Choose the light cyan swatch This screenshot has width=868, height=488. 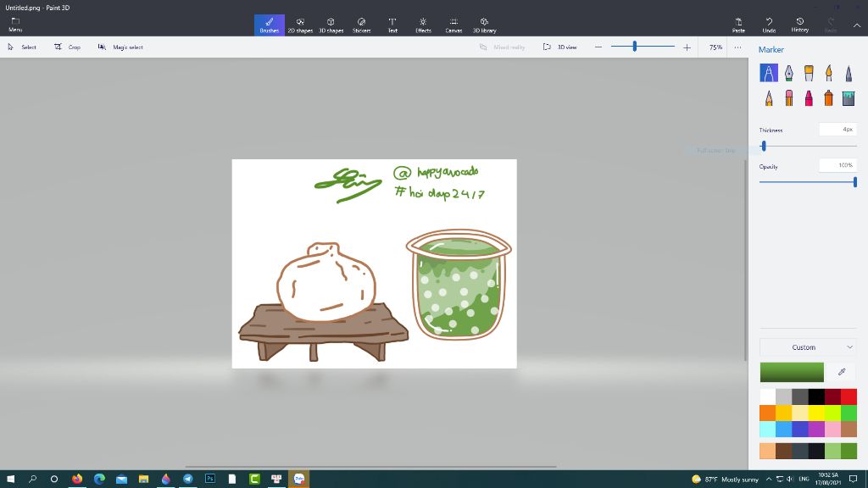point(767,429)
